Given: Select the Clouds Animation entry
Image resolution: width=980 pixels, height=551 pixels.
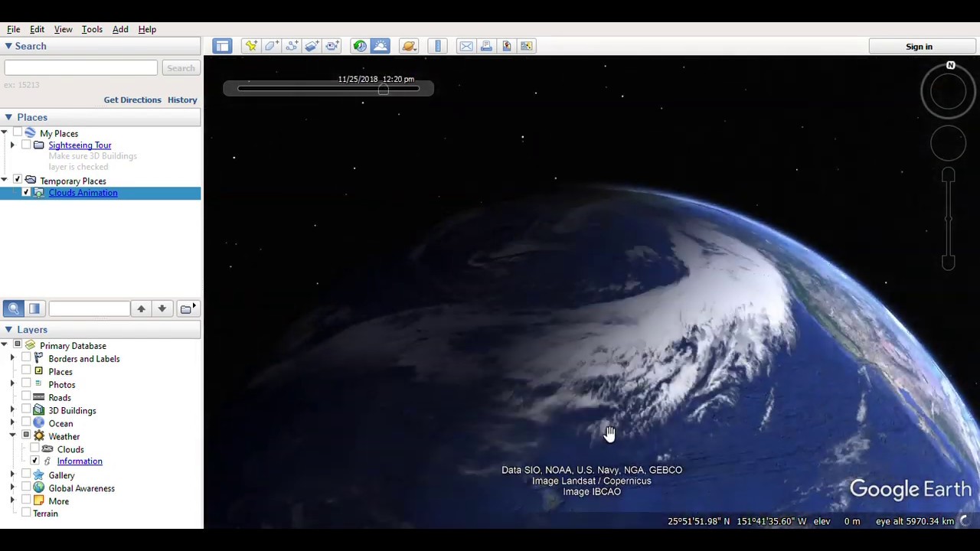Looking at the screenshot, I should click(83, 193).
